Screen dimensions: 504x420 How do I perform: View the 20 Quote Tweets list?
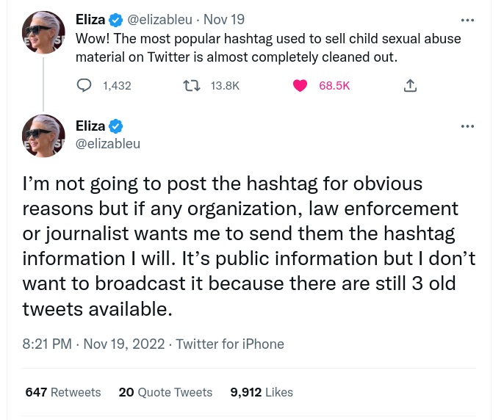point(165,392)
